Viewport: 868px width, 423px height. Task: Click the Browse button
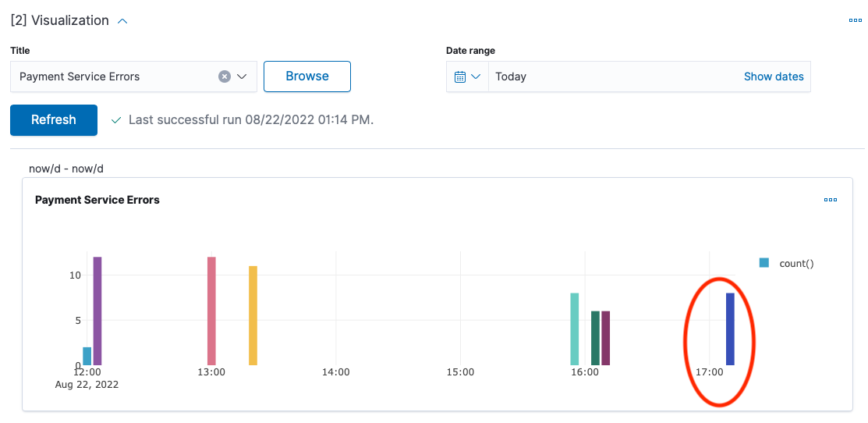click(x=307, y=76)
